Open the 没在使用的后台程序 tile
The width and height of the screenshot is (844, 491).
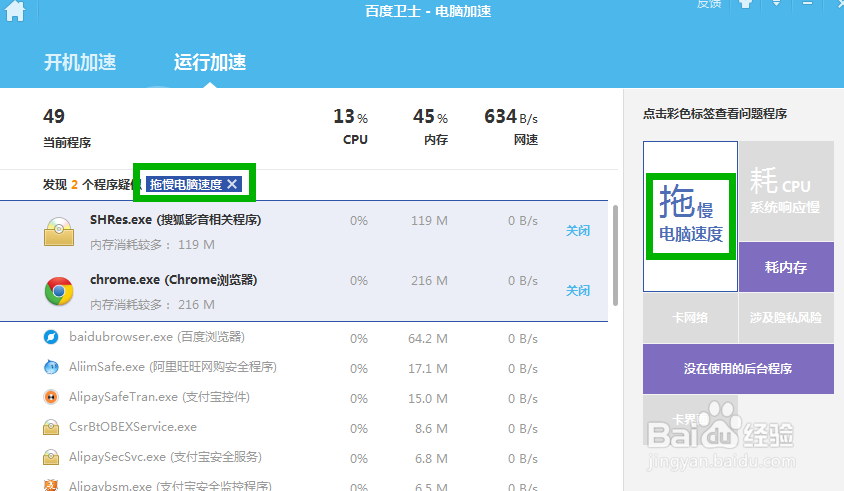pos(738,369)
